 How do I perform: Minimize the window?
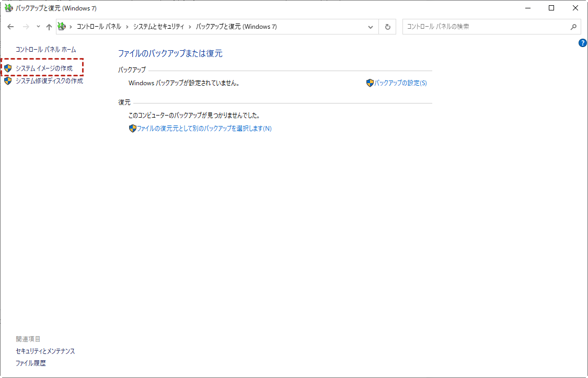coord(528,8)
